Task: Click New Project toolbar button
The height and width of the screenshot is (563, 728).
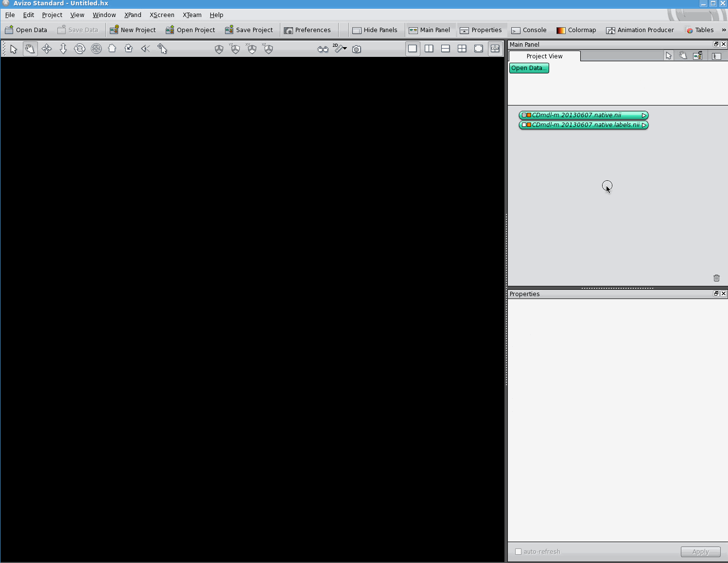Action: (x=133, y=30)
